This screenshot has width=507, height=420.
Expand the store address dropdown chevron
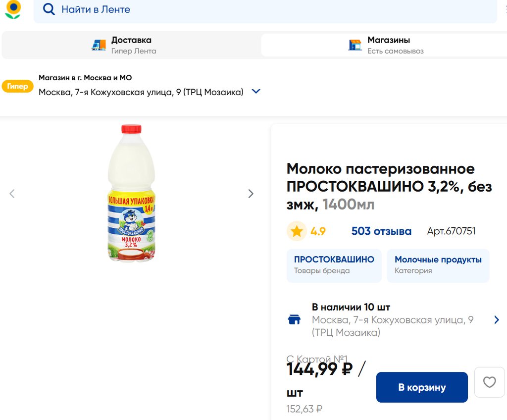(x=256, y=92)
